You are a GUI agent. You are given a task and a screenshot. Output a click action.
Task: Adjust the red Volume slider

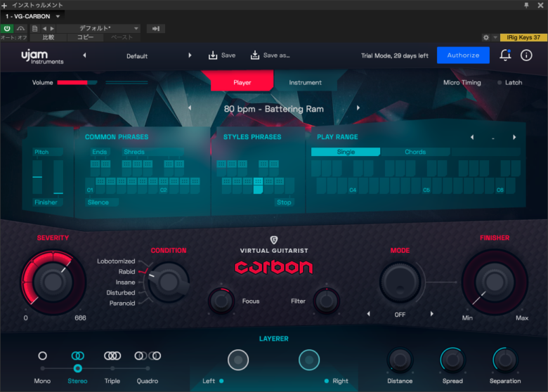click(77, 82)
